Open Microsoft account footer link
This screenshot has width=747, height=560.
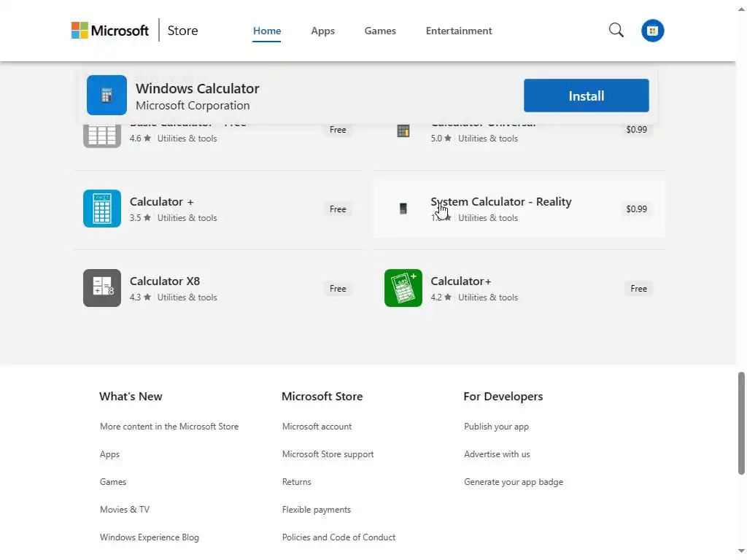[x=317, y=427]
